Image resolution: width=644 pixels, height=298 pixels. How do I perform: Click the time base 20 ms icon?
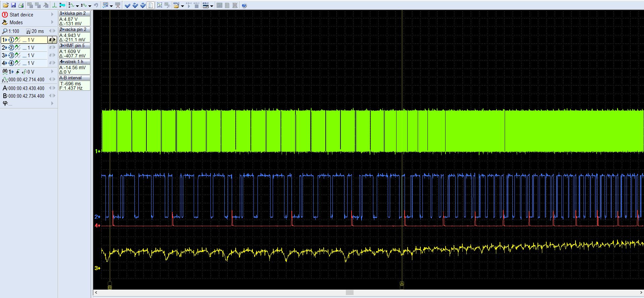(x=29, y=31)
